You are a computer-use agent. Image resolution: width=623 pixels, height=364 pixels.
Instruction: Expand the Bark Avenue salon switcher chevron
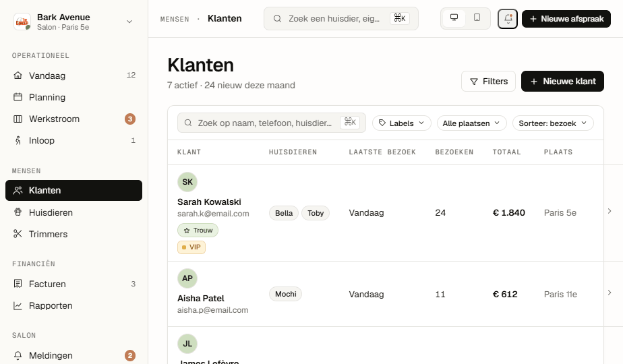coord(129,22)
